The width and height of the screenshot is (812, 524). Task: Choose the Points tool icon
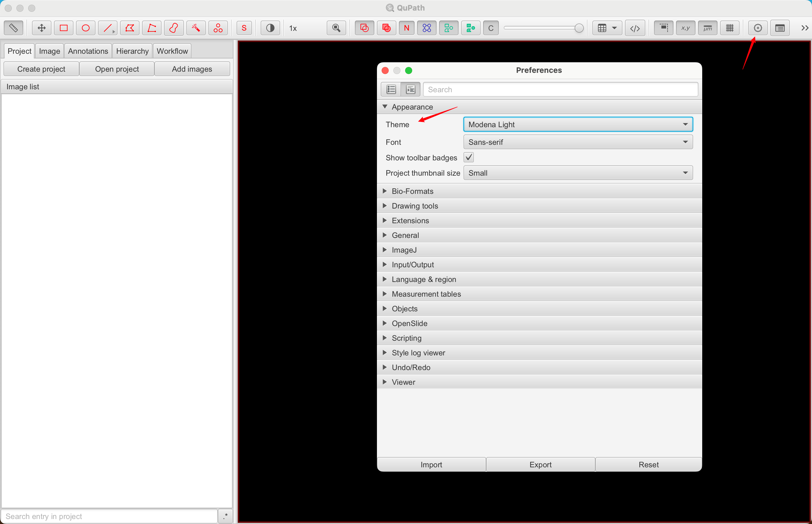pos(218,28)
